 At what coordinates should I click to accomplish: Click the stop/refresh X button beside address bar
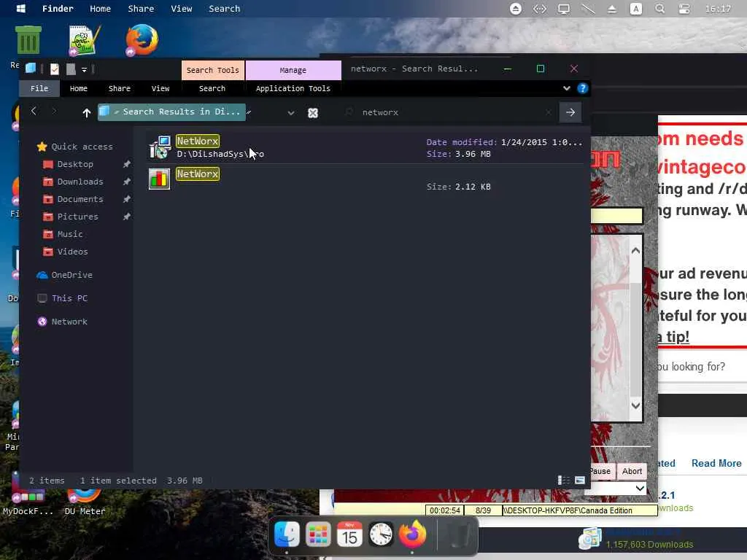click(312, 113)
